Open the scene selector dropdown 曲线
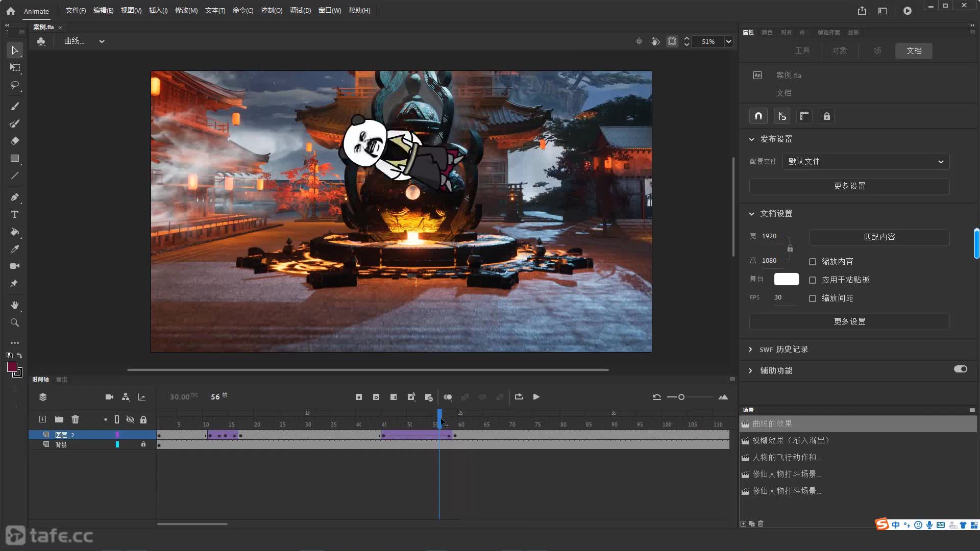The height and width of the screenshot is (551, 980). click(84, 41)
